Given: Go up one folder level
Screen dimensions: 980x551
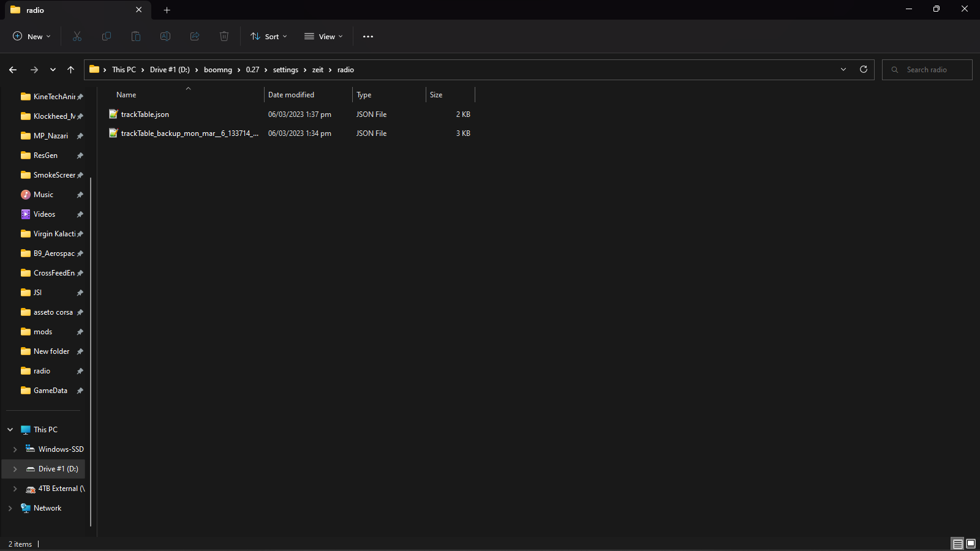Looking at the screenshot, I should pyautogui.click(x=71, y=70).
